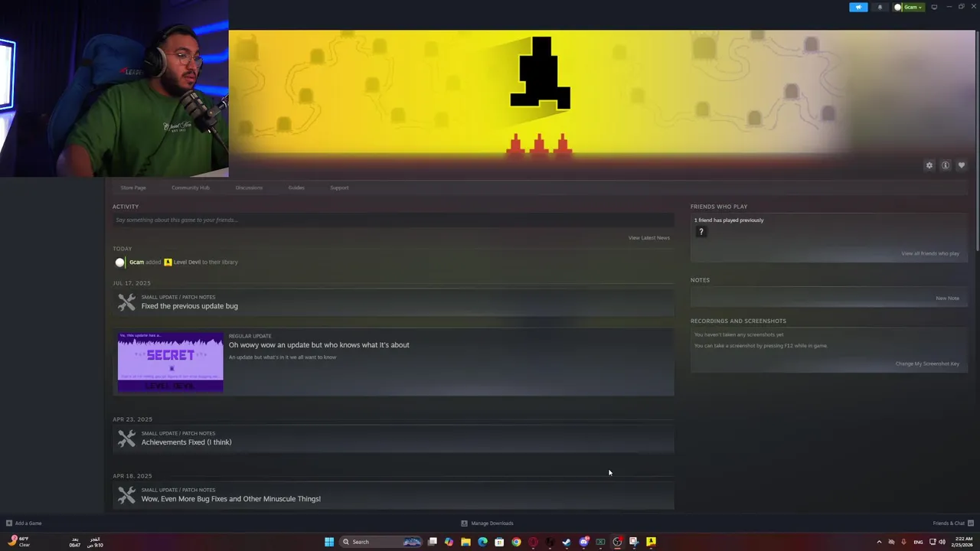Open 'Oh wowy wow an update' news post
The height and width of the screenshot is (551, 980).
pyautogui.click(x=318, y=345)
